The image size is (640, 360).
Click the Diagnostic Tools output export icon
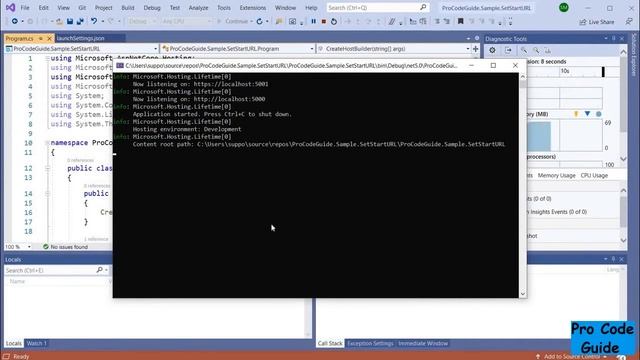pyautogui.click(x=508, y=50)
